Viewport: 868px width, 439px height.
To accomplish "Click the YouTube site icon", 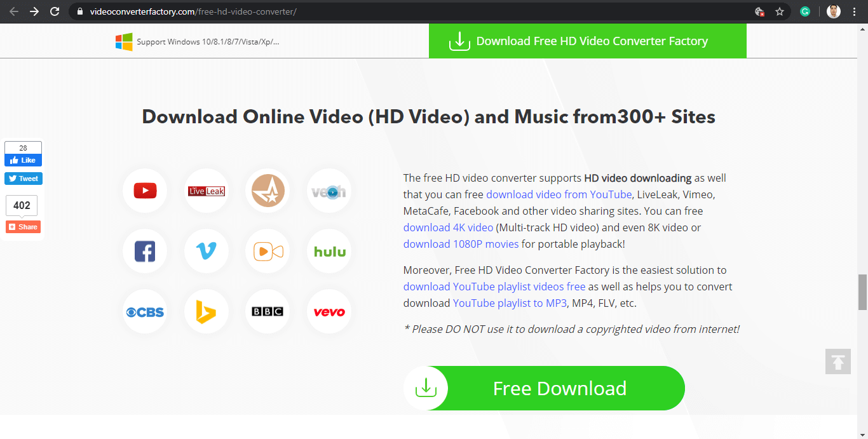I will click(x=145, y=191).
